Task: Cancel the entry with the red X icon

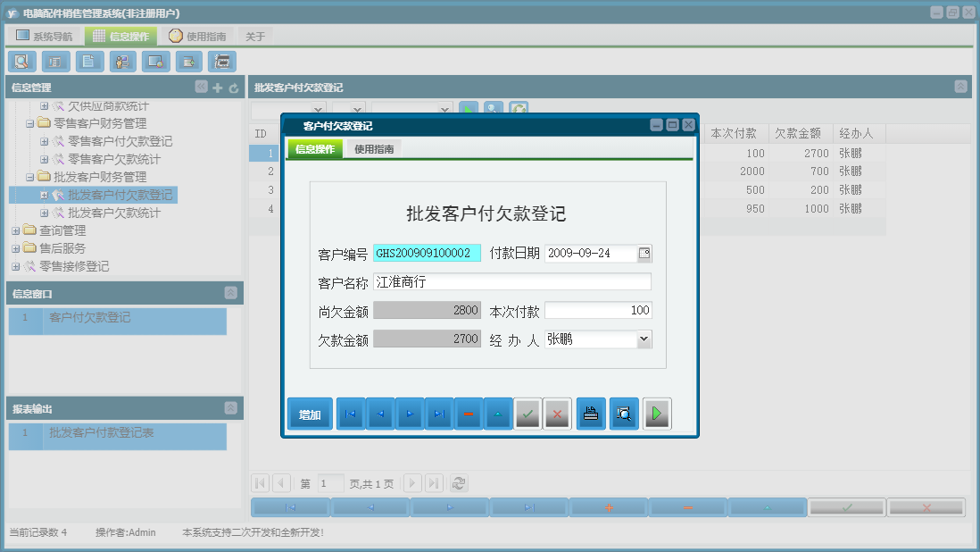Action: [x=557, y=413]
